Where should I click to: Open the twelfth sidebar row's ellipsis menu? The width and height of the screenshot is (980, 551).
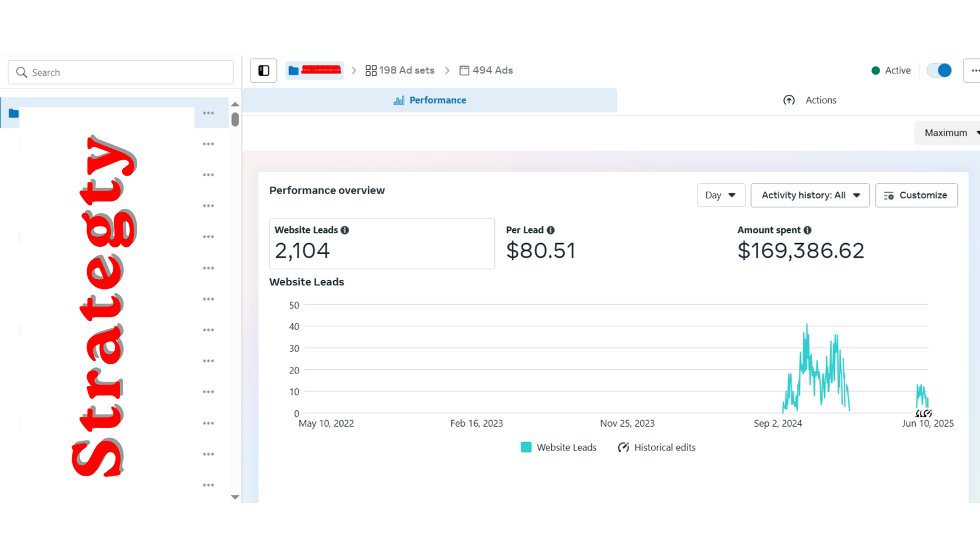click(208, 454)
